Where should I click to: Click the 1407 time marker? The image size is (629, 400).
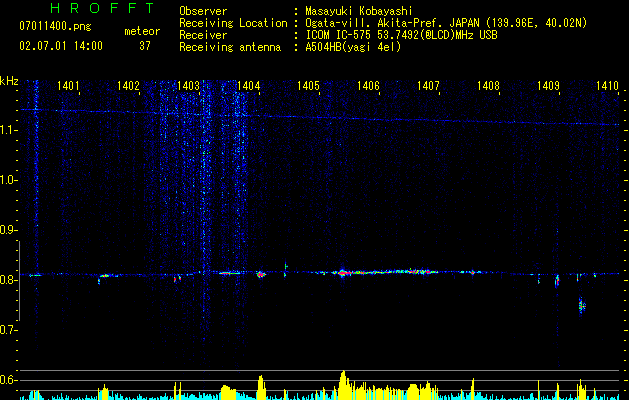[x=428, y=85]
